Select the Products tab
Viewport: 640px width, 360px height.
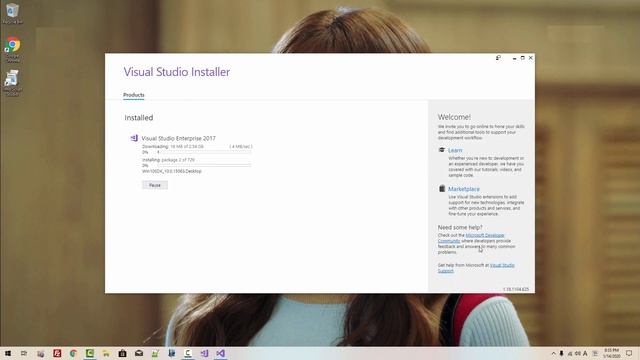pyautogui.click(x=133, y=95)
